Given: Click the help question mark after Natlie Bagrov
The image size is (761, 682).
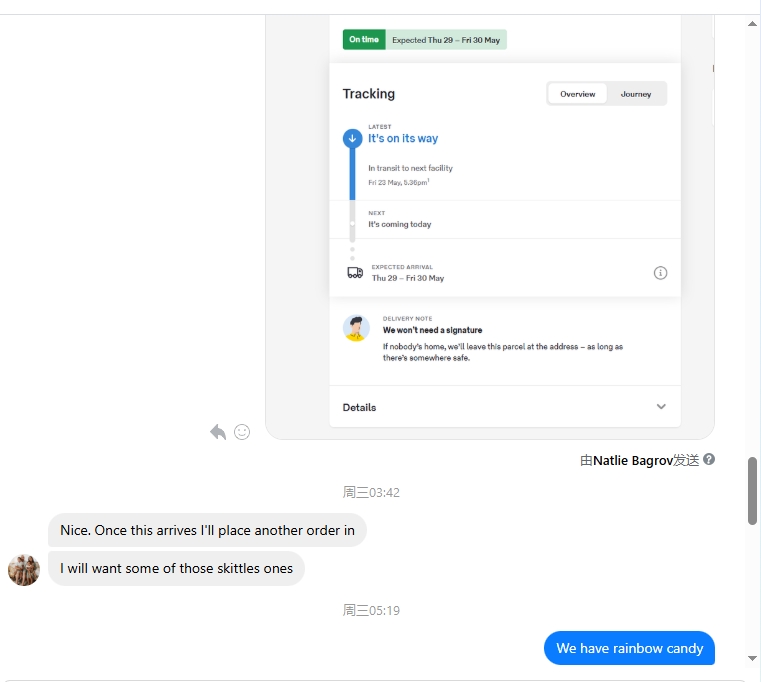Looking at the screenshot, I should coord(709,459).
